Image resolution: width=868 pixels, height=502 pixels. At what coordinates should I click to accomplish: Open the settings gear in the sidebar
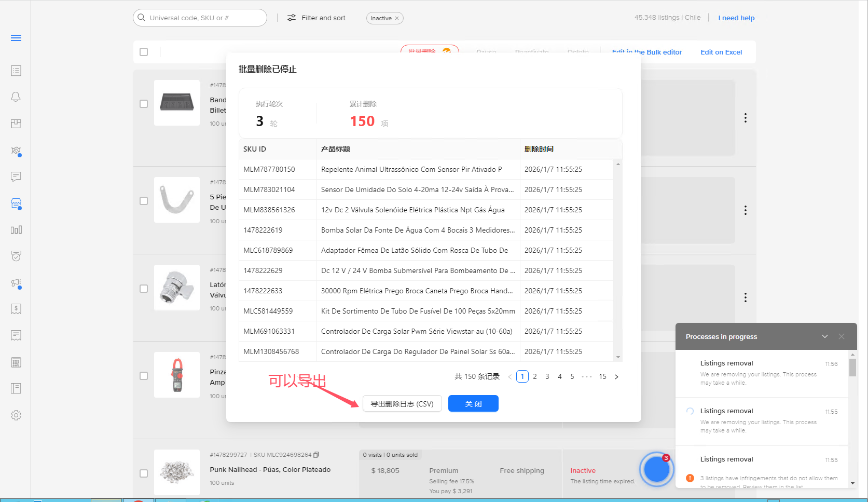point(16,415)
